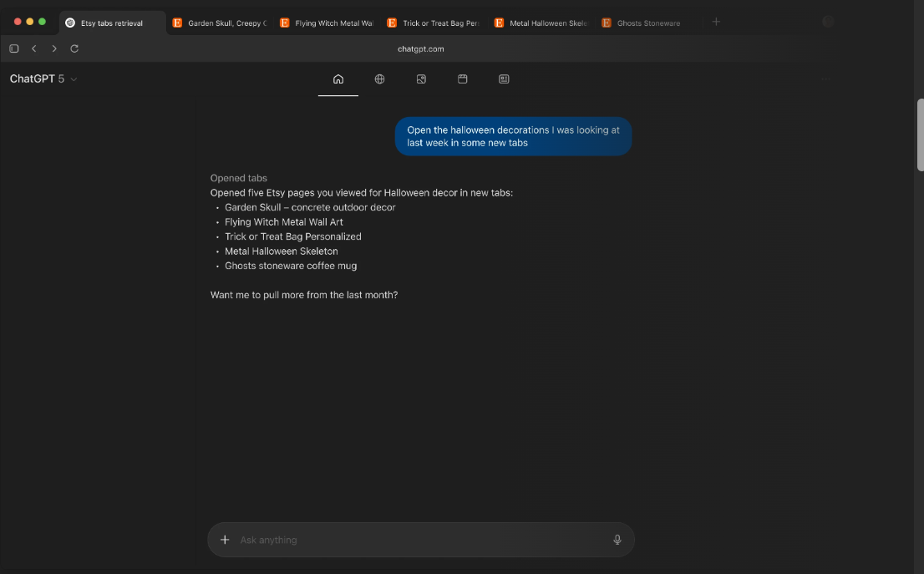The width and height of the screenshot is (924, 574).
Task: Click the plus attachment icon in the prompt box
Action: tap(225, 540)
